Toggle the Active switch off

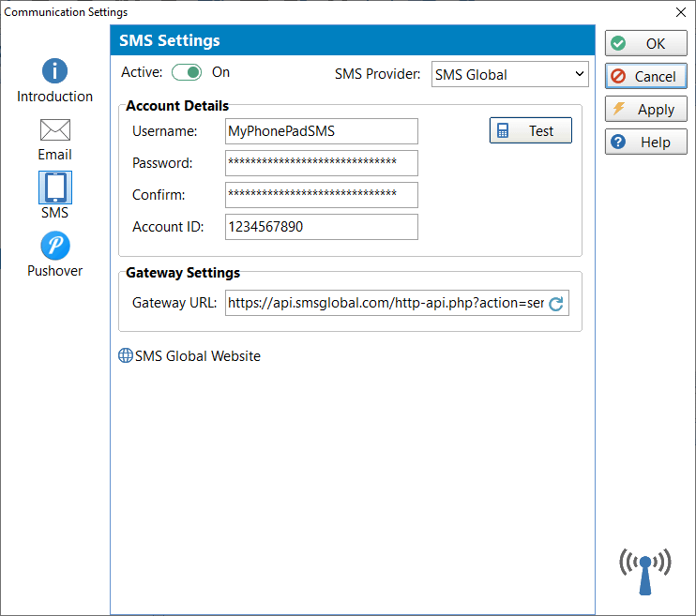click(x=187, y=72)
